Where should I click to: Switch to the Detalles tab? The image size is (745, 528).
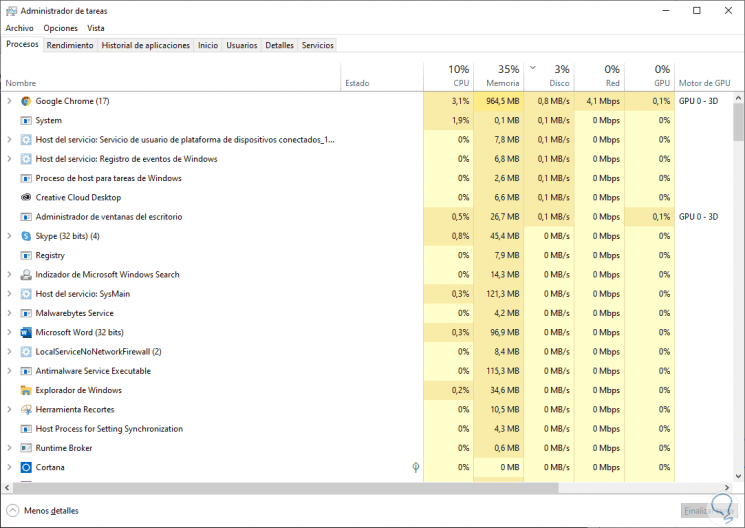coord(279,46)
